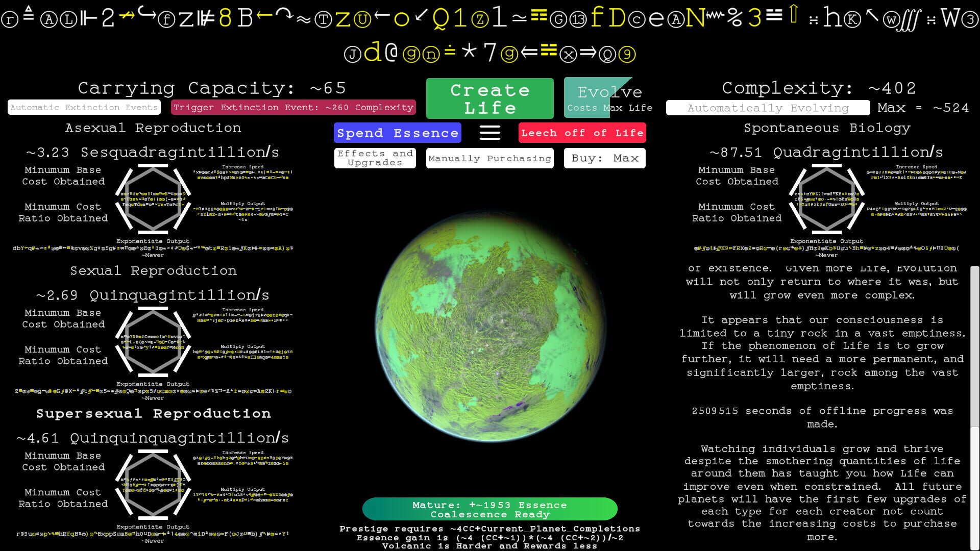Switch Manually Purchasing mode
Screen dimensions: 980x551
[489, 158]
